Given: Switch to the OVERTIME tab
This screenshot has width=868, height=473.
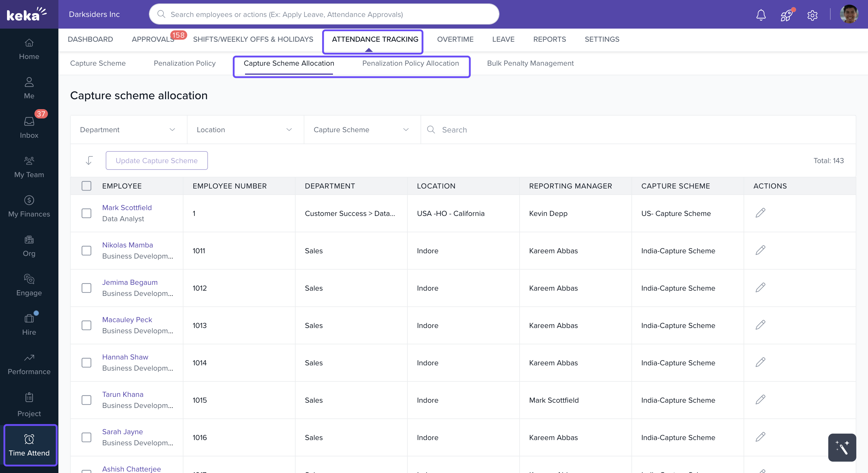Looking at the screenshot, I should pos(455,39).
